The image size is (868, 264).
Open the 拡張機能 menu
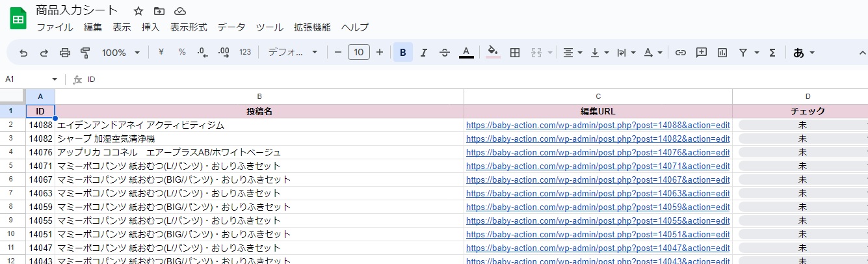tap(312, 27)
